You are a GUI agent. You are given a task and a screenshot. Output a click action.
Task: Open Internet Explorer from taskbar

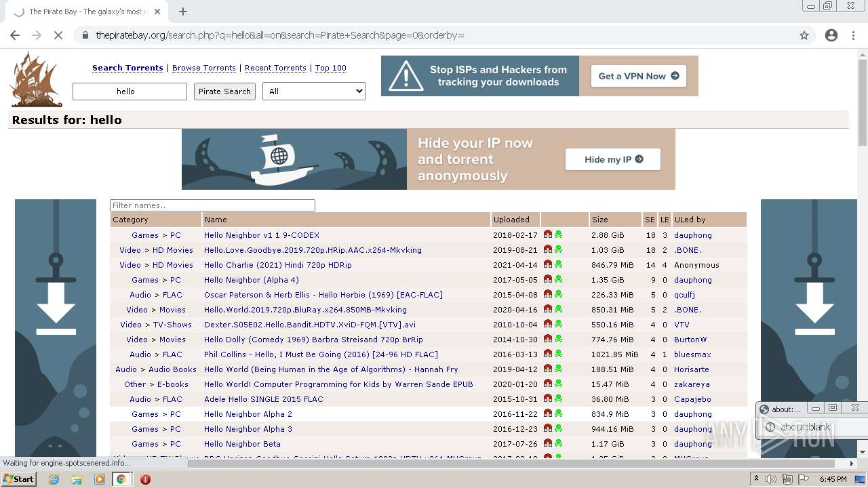tap(54, 479)
